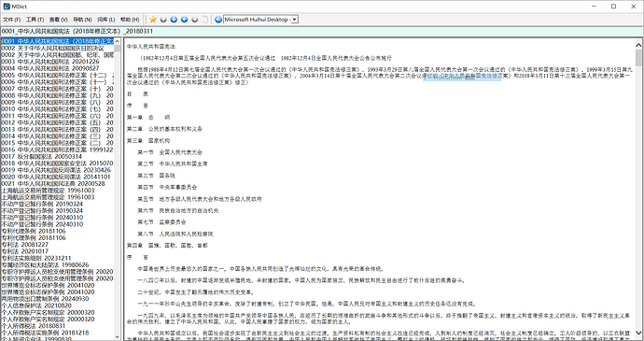Select 个人信息保护法 20210820 entry

coord(57,305)
